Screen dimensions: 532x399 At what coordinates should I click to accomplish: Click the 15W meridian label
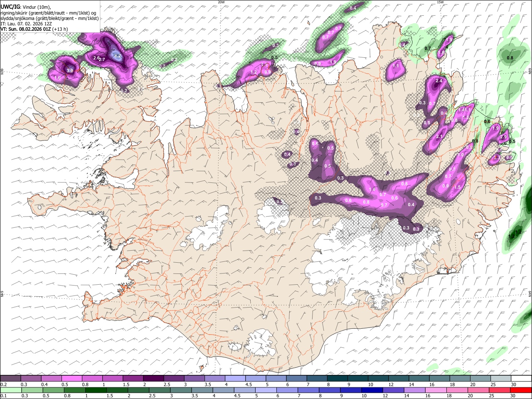tap(440, 2)
